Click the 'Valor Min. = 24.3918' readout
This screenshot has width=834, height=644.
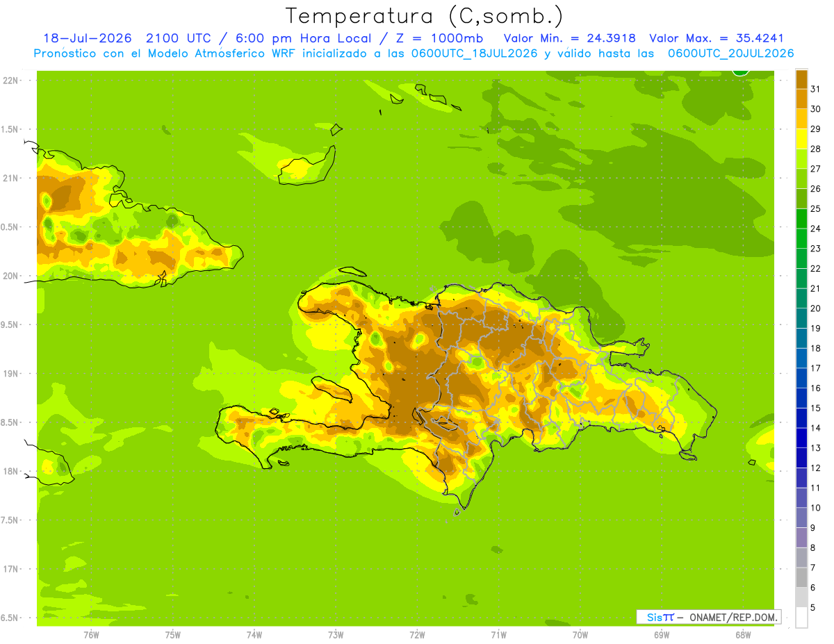click(569, 38)
